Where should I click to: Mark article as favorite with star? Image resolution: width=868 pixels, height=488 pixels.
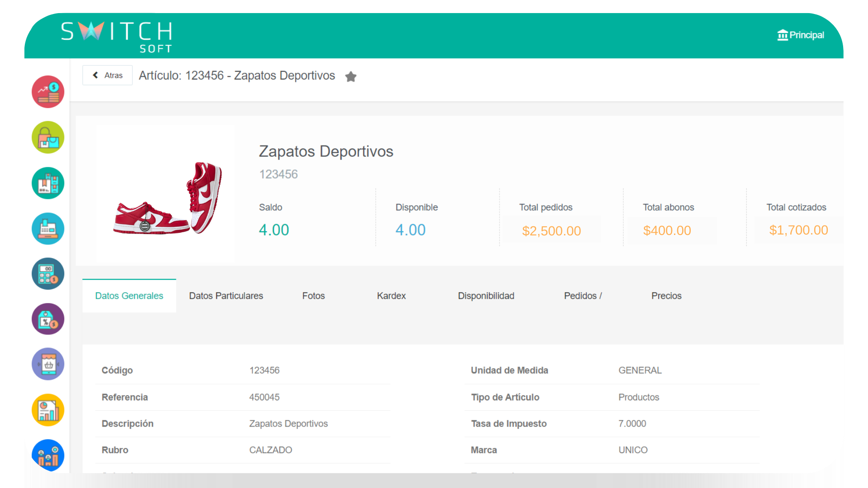(351, 77)
